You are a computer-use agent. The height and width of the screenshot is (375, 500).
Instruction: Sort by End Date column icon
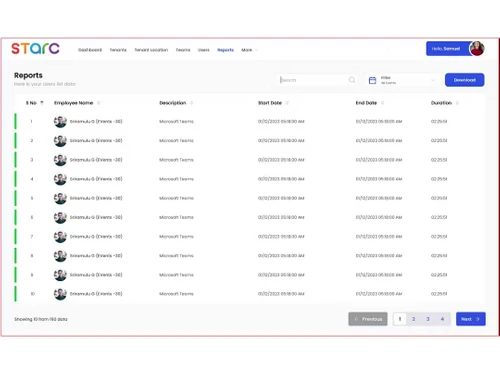click(x=382, y=103)
